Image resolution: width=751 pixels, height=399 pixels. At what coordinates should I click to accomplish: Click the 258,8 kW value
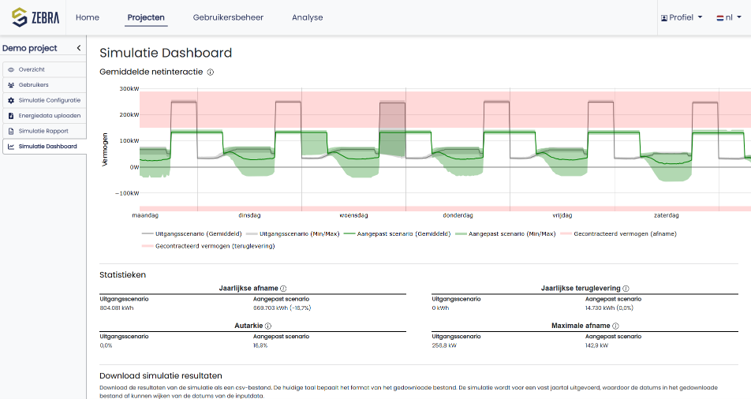444,345
